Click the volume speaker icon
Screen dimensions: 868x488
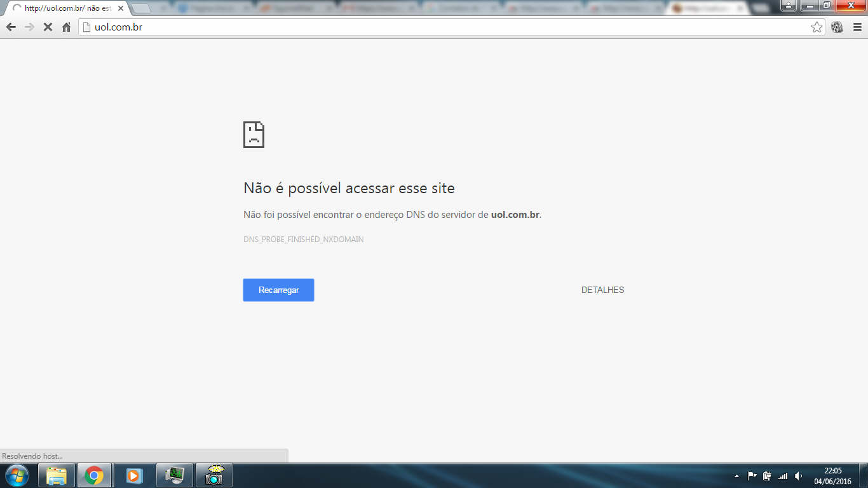click(x=798, y=476)
